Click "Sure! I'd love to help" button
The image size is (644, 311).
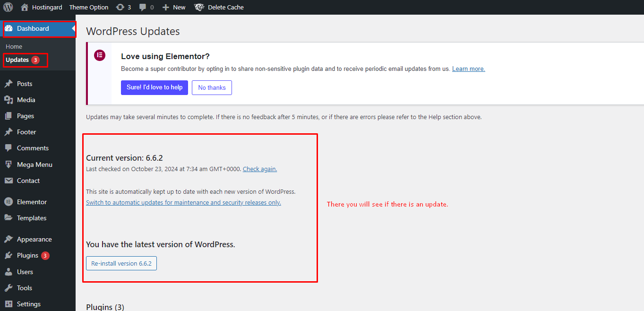[155, 87]
